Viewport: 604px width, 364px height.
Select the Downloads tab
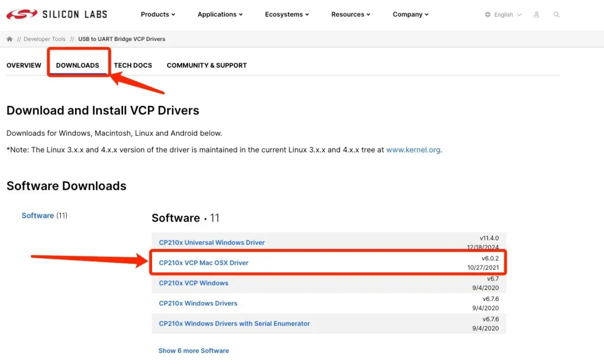coord(78,65)
